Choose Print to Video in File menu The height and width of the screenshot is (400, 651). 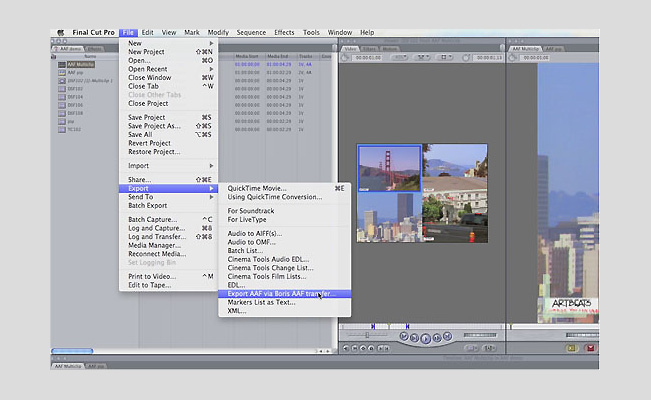pos(169,276)
